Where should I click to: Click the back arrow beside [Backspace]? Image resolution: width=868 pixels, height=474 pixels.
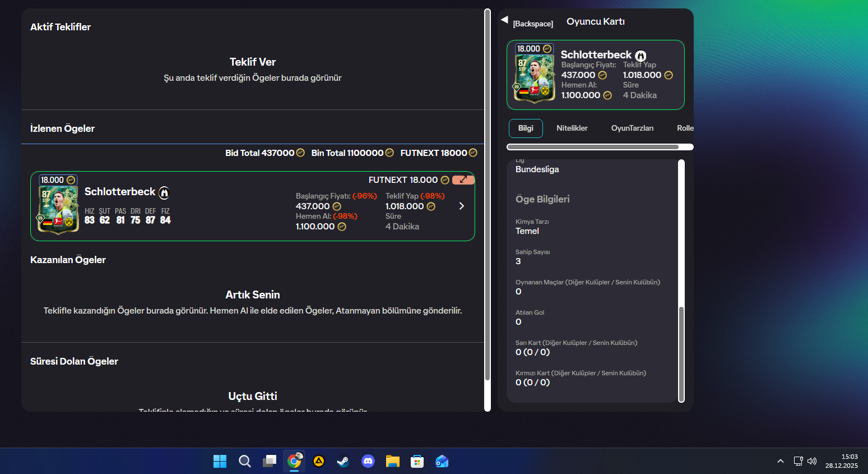504,20
